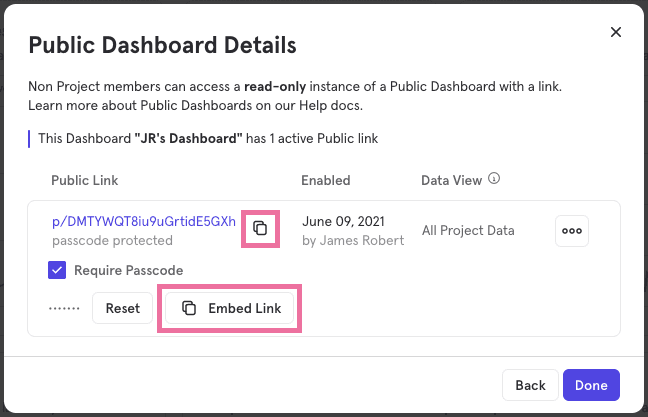648x417 pixels.
Task: Open the p/DMTYWQT8iu9uGrtidE5GXh public link
Action: pyautogui.click(x=143, y=221)
